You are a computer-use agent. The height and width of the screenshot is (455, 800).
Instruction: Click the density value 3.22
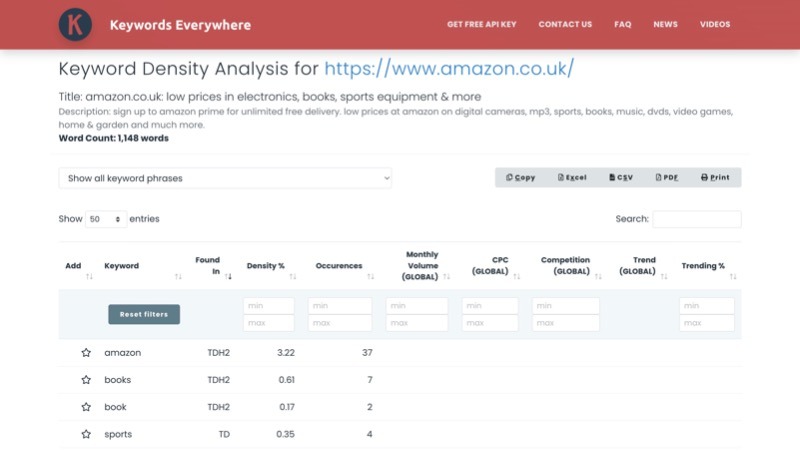[x=286, y=352]
